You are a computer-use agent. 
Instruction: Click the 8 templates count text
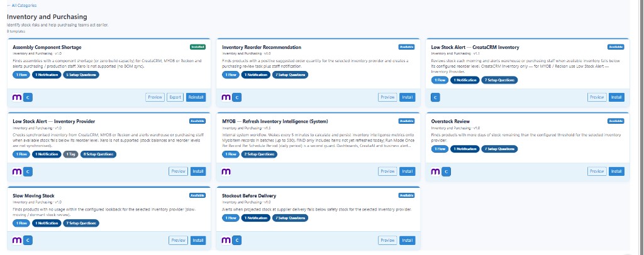click(x=16, y=31)
